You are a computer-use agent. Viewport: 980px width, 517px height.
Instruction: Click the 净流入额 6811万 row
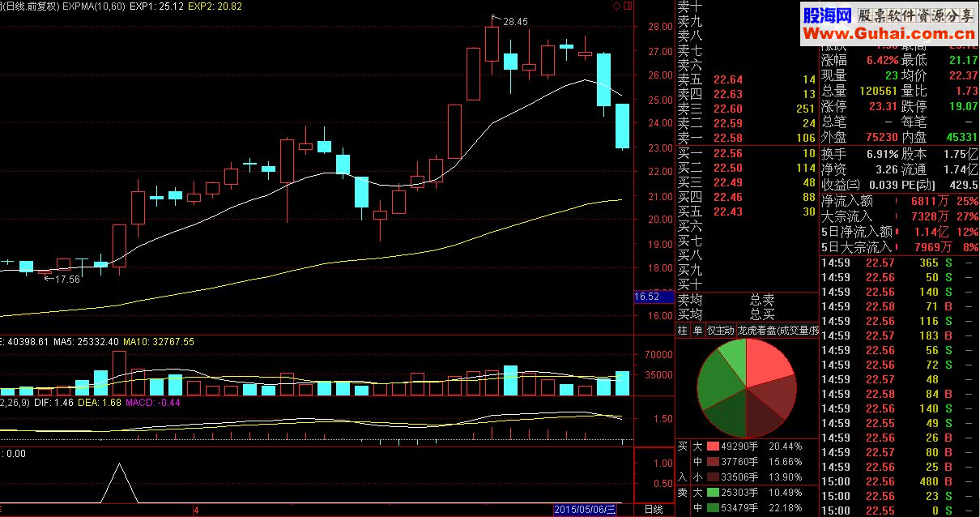pyautogui.click(x=900, y=200)
